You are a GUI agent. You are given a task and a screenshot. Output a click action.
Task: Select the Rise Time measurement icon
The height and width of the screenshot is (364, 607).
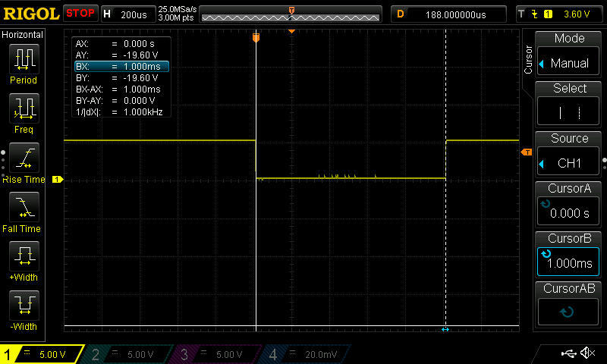coord(24,158)
